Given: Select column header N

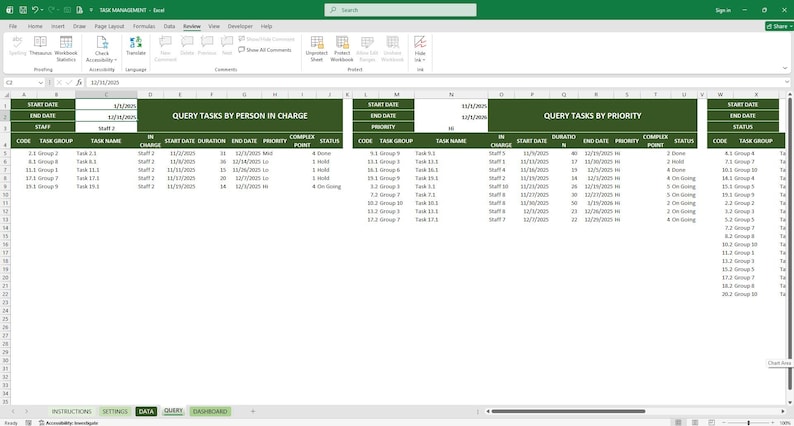Looking at the screenshot, I should [451, 95].
